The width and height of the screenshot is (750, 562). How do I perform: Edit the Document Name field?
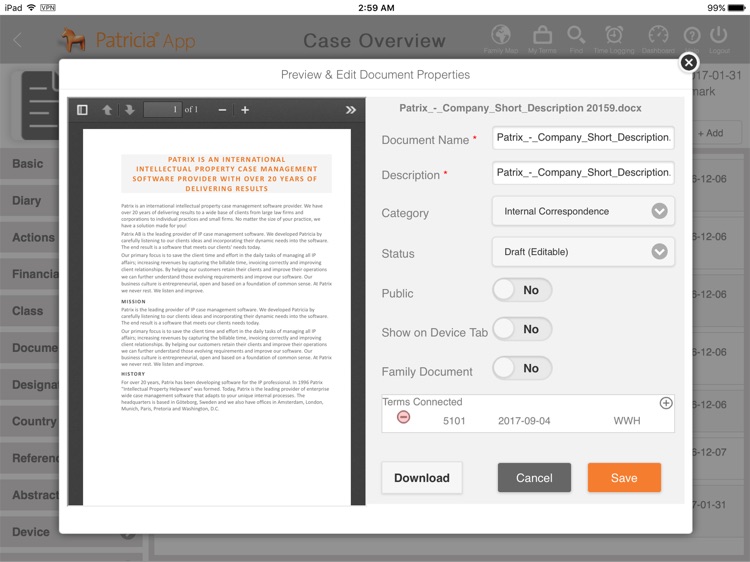(583, 138)
